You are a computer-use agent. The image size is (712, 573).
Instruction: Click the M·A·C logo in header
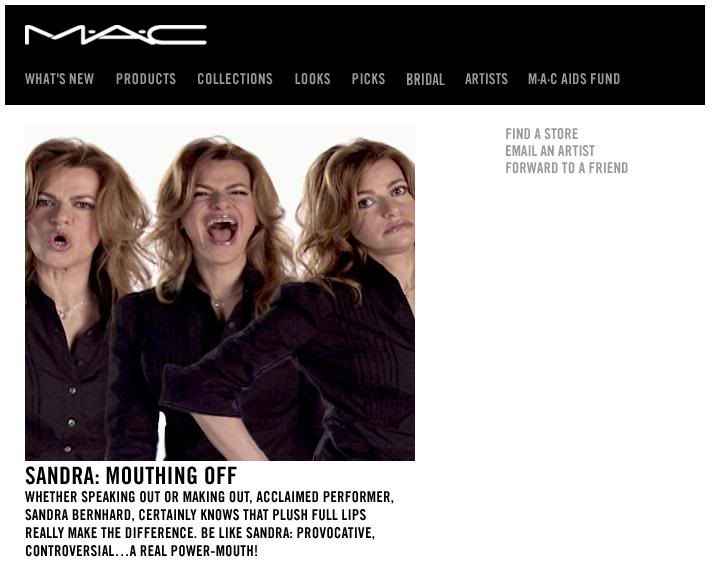(116, 35)
